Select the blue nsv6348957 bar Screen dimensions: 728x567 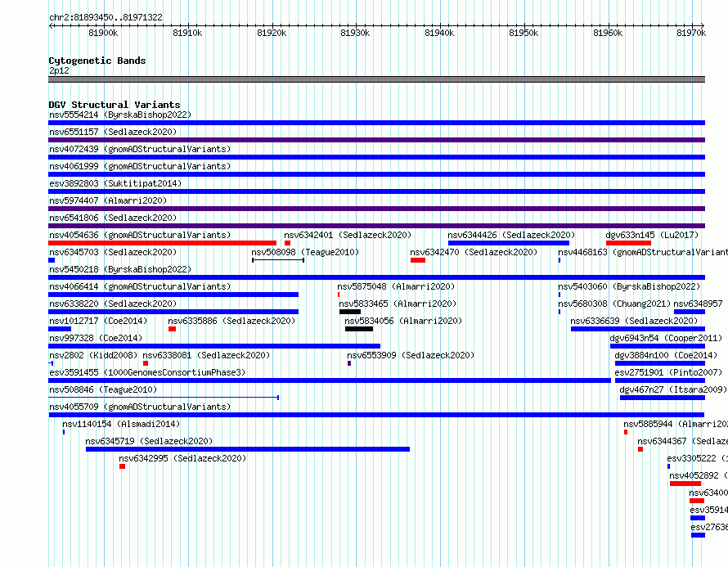[690, 312]
